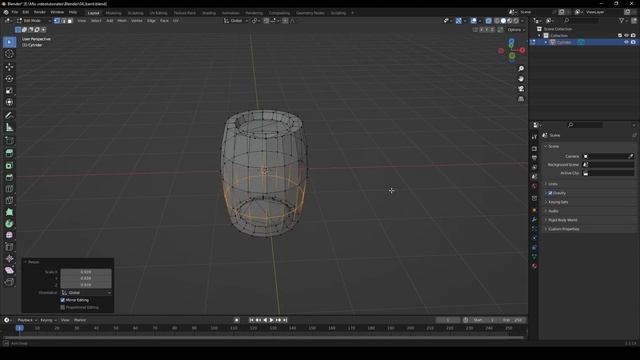640x360 pixels.
Task: Select the Shrink/Fatten tool
Action: click(9, 258)
